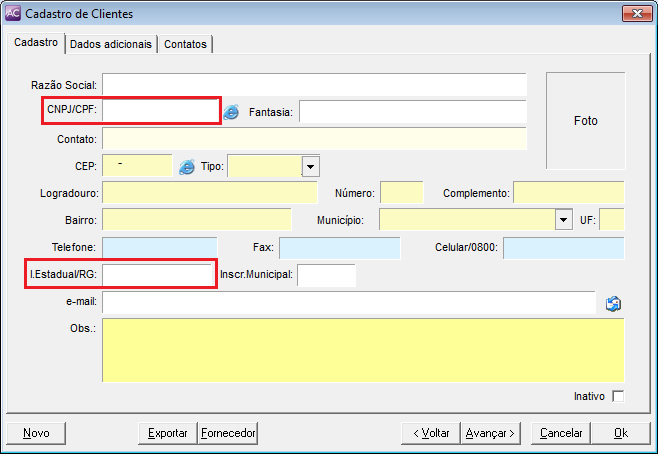Viewport: 658px width, 455px height.
Task: Click into the yellow Obs. notes area
Action: click(x=363, y=350)
